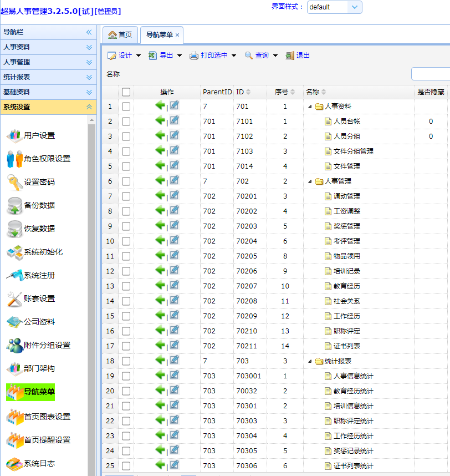The height and width of the screenshot is (476, 450).
Task: Open 首页图表设置
Action: (39, 417)
